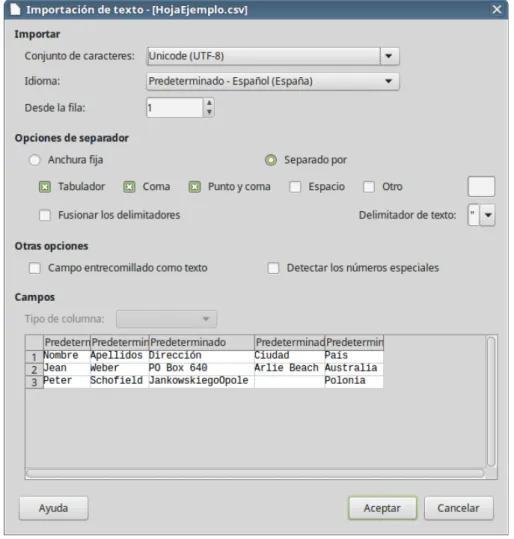Click the País cell in preview
This screenshot has width=514, height=539.
point(354,356)
